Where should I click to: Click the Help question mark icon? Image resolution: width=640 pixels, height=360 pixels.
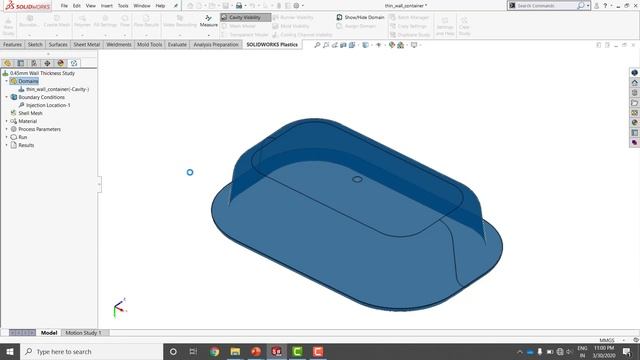[605, 6]
